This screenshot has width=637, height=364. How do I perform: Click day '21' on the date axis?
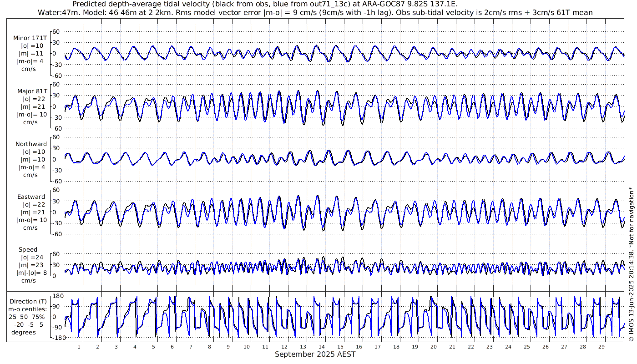coord(452,347)
